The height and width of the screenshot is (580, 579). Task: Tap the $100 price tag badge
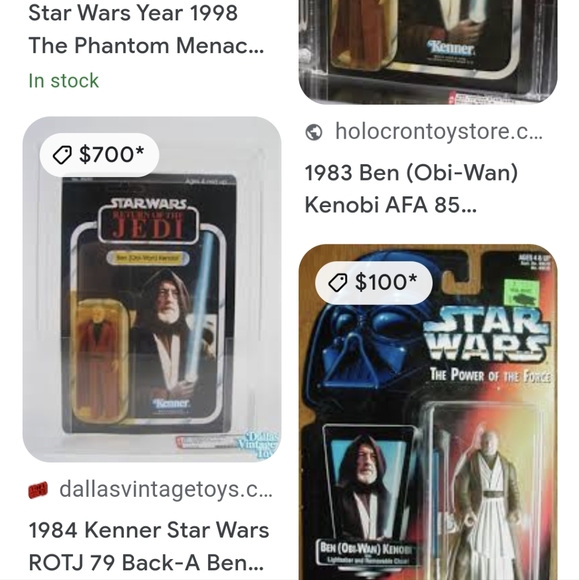click(x=374, y=283)
